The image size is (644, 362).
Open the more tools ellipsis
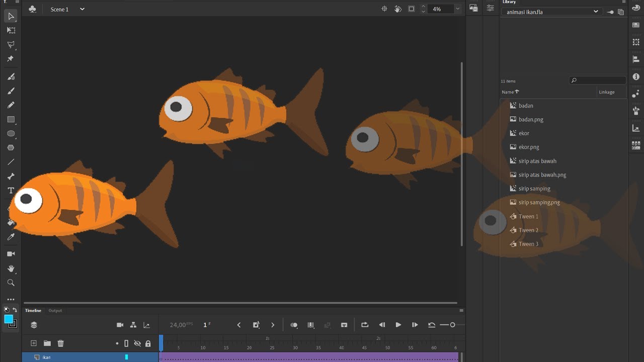pos(11,299)
